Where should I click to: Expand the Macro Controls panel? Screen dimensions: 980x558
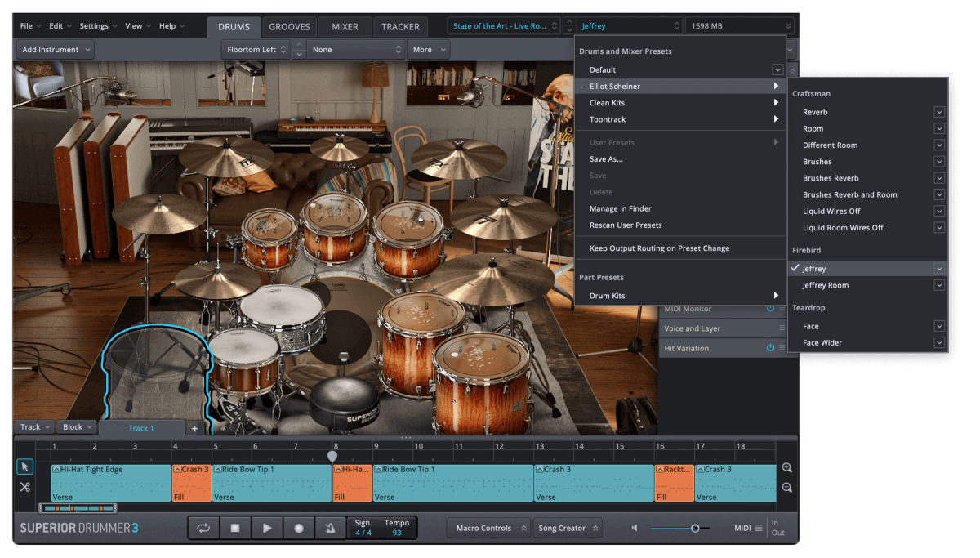pos(488,529)
